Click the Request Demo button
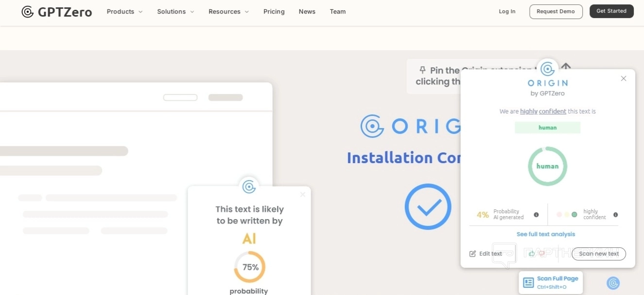This screenshot has width=644, height=295. [x=556, y=12]
